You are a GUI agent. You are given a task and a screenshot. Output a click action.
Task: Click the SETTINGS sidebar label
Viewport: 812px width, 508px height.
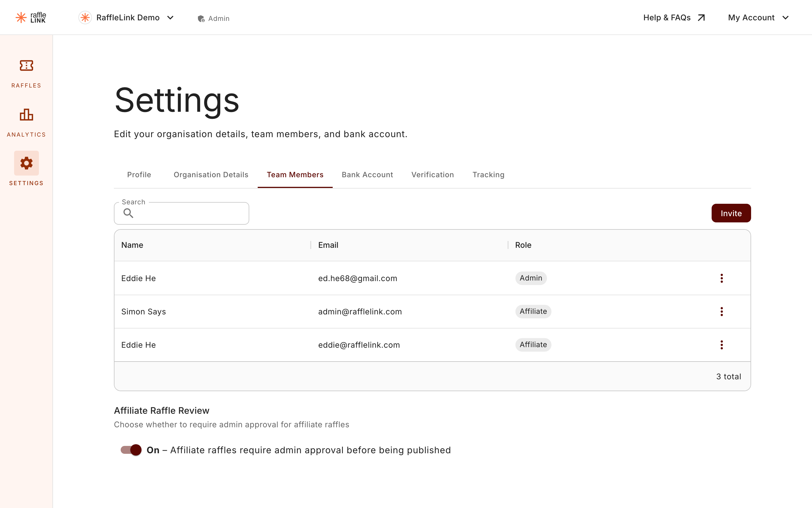(26, 183)
